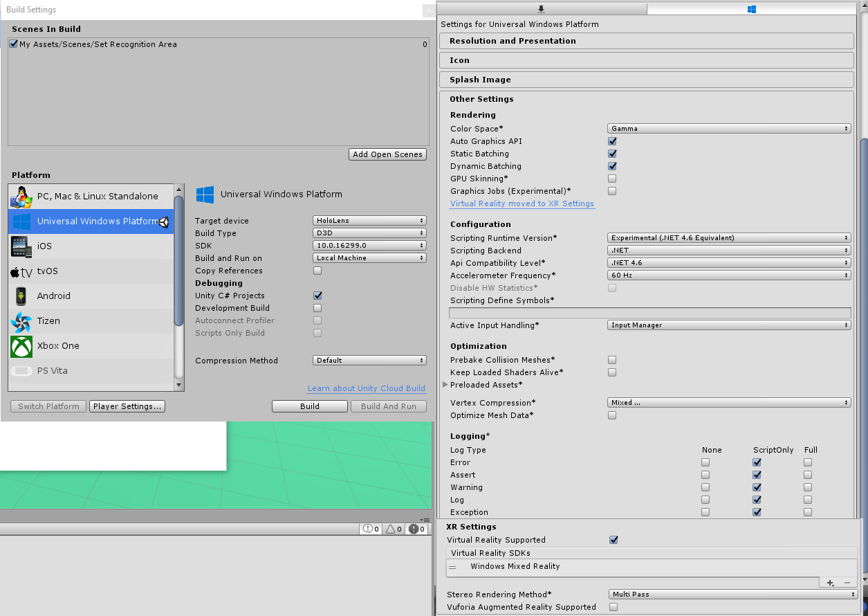This screenshot has height=616, width=868.
Task: Select the PC, Mac & Linux Standalone platform icon
Action: 21,196
